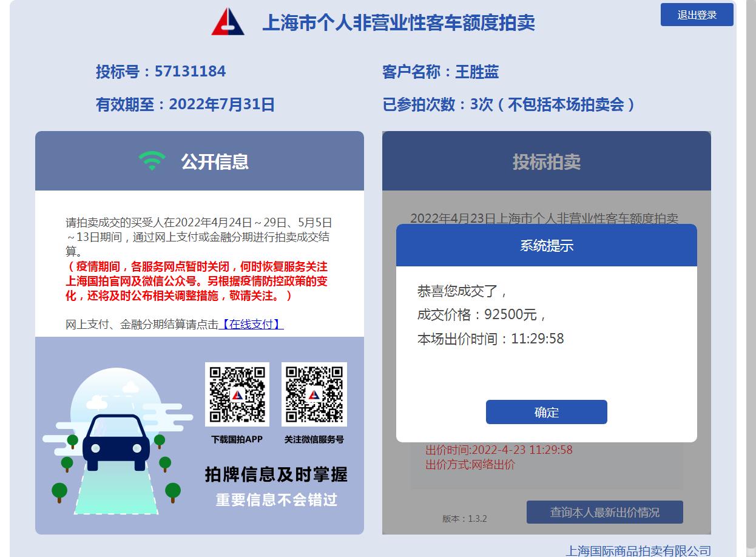Image resolution: width=756 pixels, height=557 pixels.
Task: Click the vertical scrollbar on the right
Action: 751,278
